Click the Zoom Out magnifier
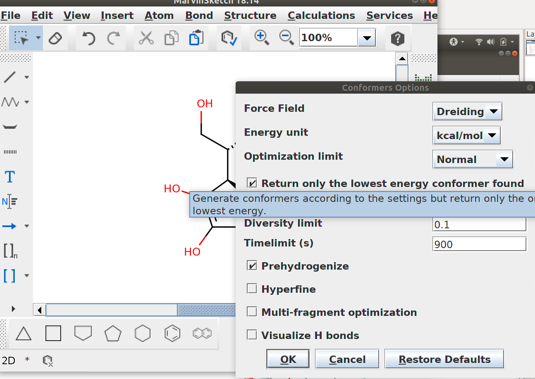Image resolution: width=535 pixels, height=379 pixels. 286,38
